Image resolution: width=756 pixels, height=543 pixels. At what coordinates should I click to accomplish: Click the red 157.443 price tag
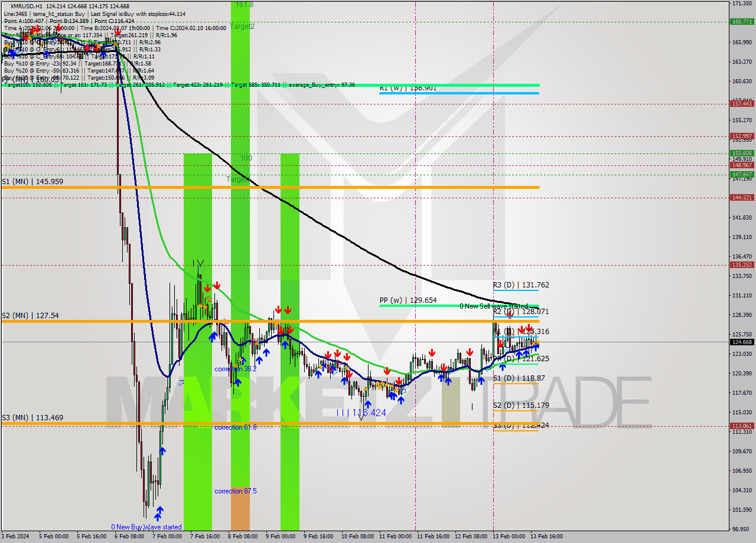[x=742, y=103]
